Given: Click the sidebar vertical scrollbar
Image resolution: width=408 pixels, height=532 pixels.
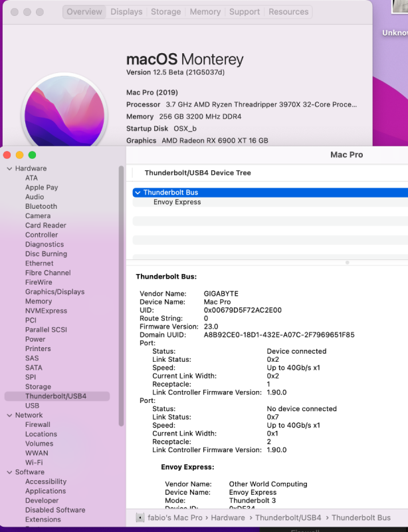Looking at the screenshot, I should (x=121, y=296).
